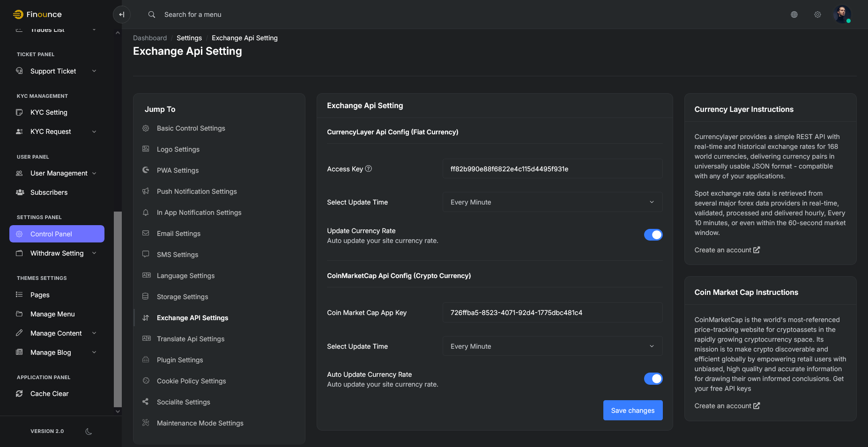The width and height of the screenshot is (868, 447).
Task: Click the KYC Setting icon
Action: 19,112
